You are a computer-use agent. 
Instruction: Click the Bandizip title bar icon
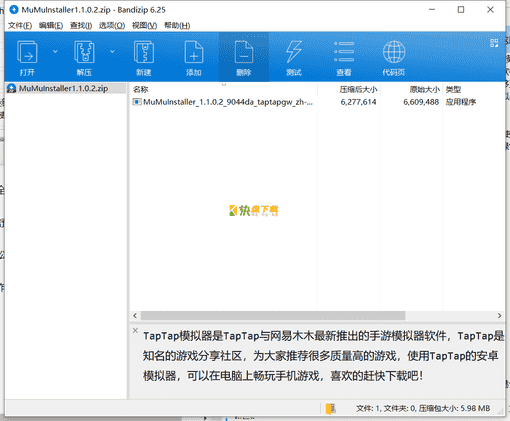[14, 10]
